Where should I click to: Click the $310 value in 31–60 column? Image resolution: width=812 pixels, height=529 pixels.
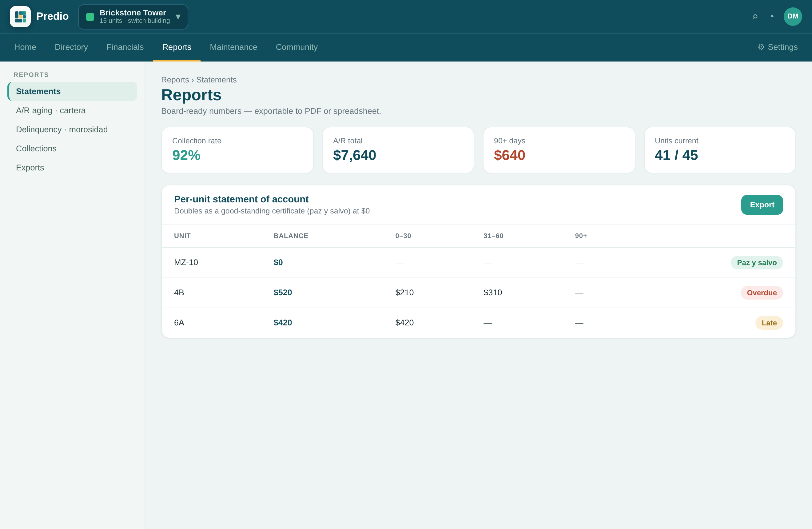(x=493, y=292)
